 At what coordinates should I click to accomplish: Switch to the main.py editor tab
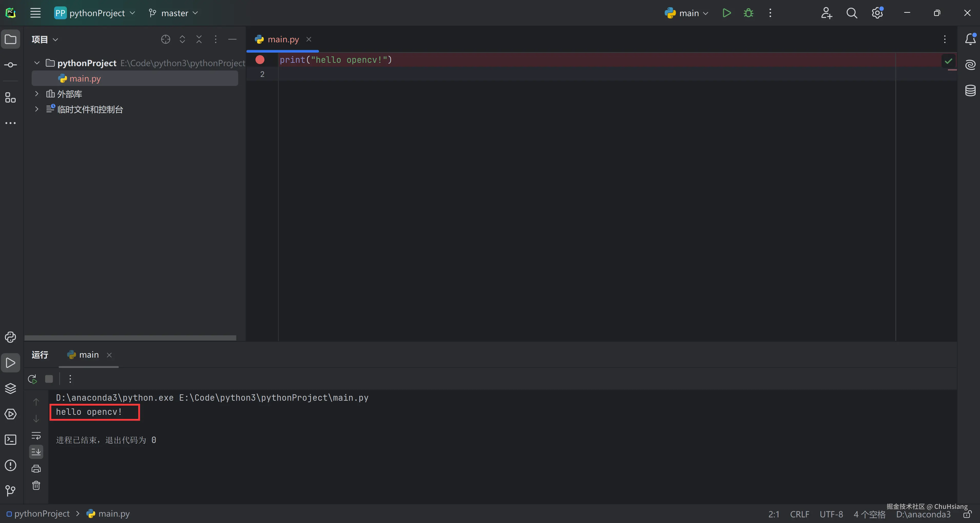tap(283, 39)
